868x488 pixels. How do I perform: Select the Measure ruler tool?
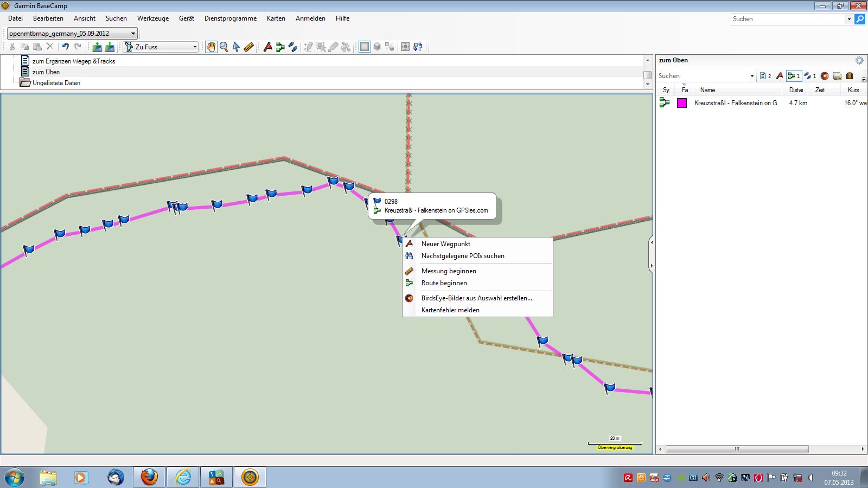(248, 47)
